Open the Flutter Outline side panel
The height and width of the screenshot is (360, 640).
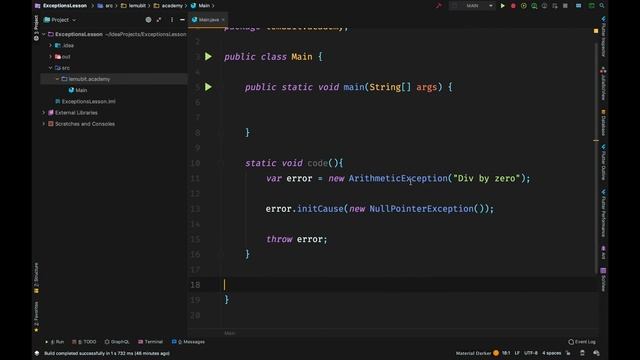coord(603,162)
